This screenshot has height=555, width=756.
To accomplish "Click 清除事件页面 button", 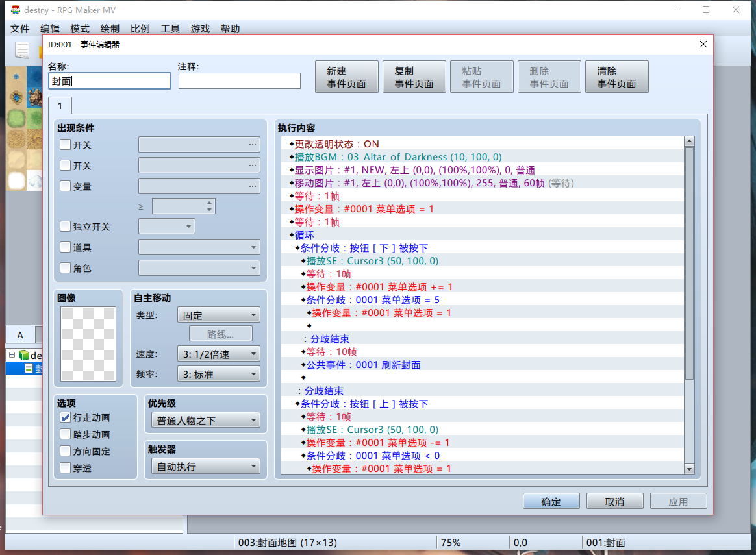I will [616, 77].
